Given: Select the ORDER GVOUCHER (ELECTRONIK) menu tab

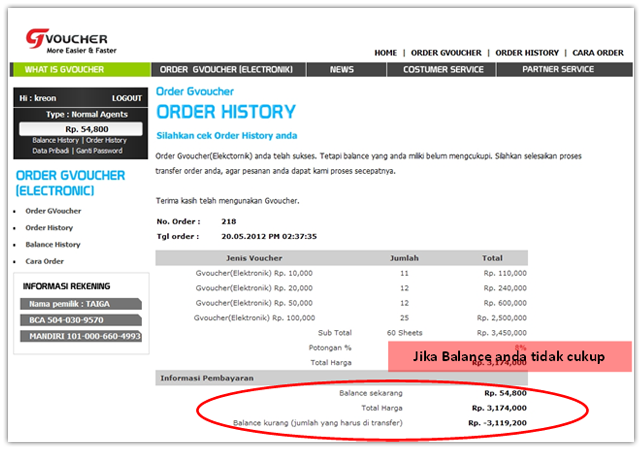Looking at the screenshot, I should pos(228,69).
